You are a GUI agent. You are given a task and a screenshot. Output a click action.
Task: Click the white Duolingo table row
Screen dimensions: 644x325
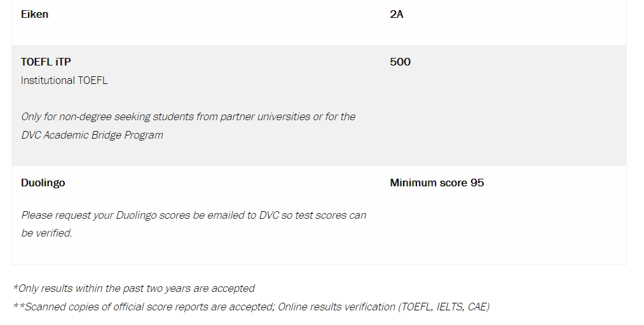point(319,216)
